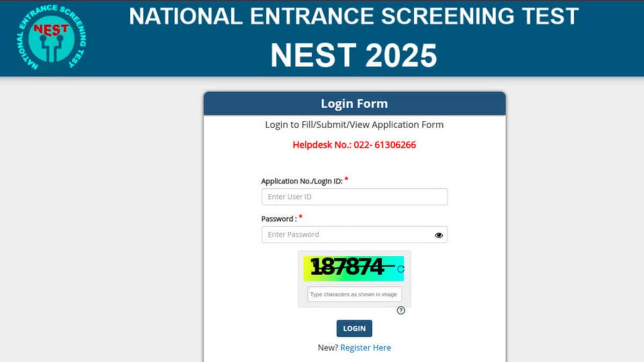The width and height of the screenshot is (644, 362).
Task: Toggle password visibility with eye icon
Action: coord(439,235)
